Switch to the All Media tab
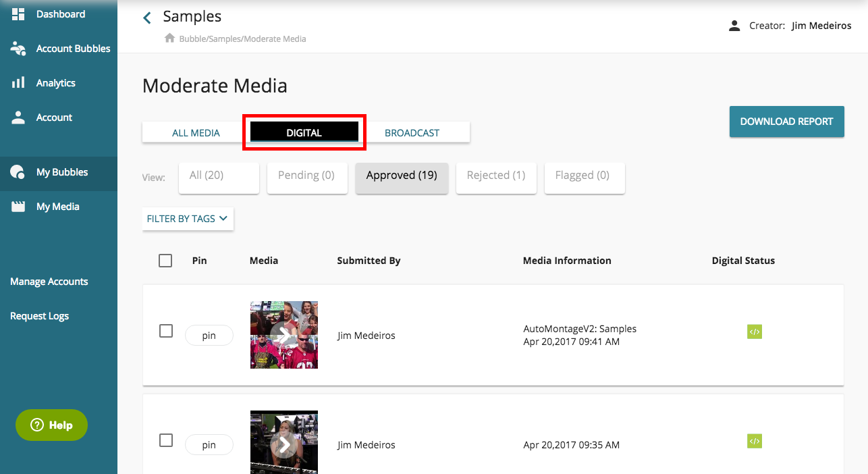Image resolution: width=868 pixels, height=474 pixels. 196,133
